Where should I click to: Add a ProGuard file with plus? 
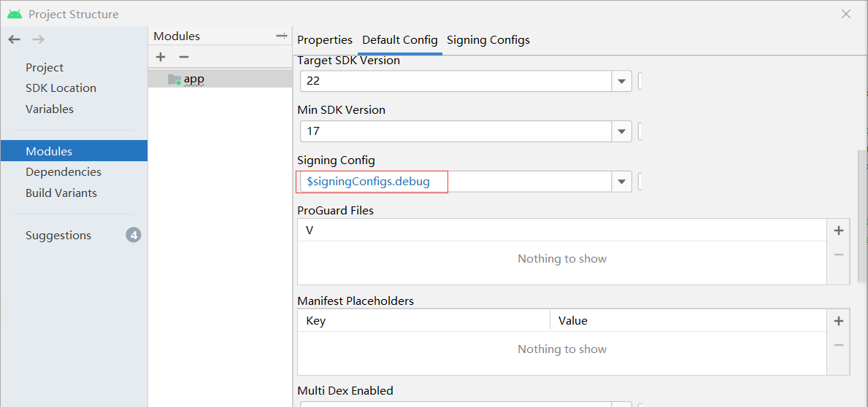pos(839,230)
